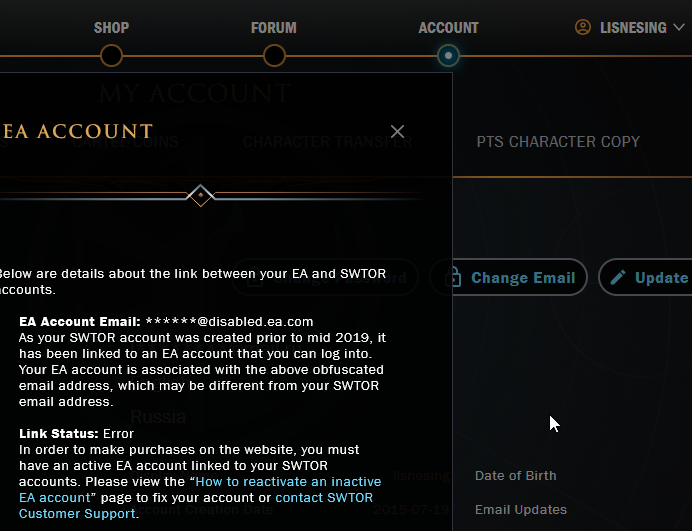Go to the FORUM navigation item
Image resolution: width=692 pixels, height=531 pixels.
(x=274, y=28)
